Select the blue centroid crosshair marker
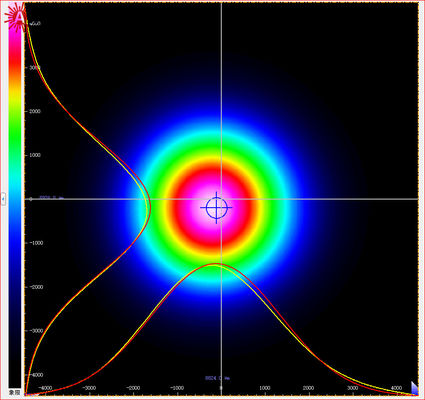 [x=216, y=207]
